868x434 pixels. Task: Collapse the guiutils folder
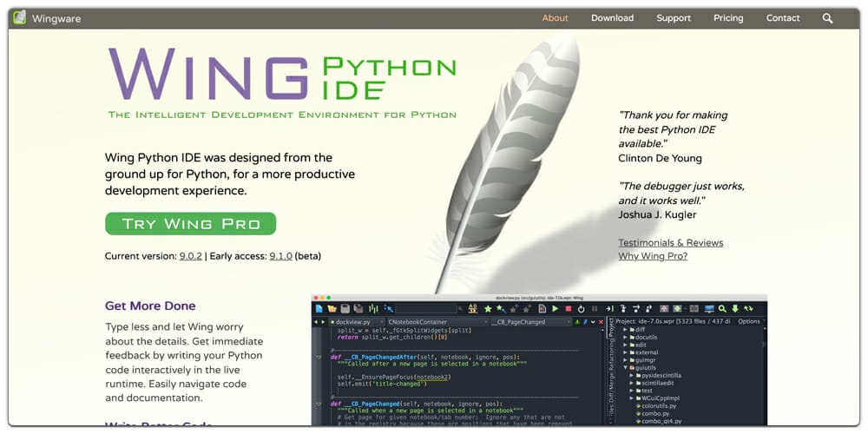pos(625,367)
